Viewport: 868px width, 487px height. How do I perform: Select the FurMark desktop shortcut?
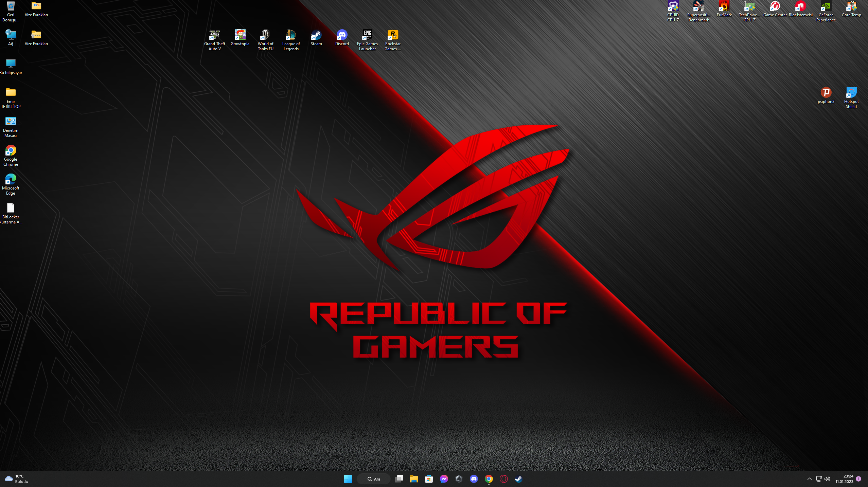pos(724,9)
